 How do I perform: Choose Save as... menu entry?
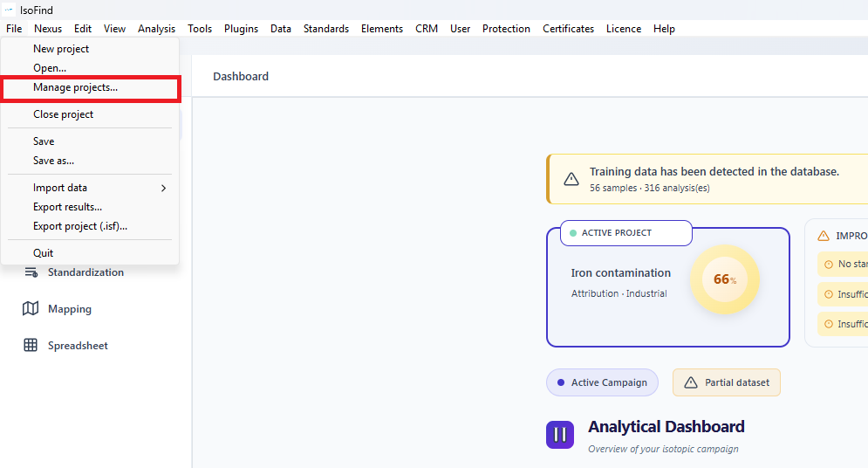90,161
